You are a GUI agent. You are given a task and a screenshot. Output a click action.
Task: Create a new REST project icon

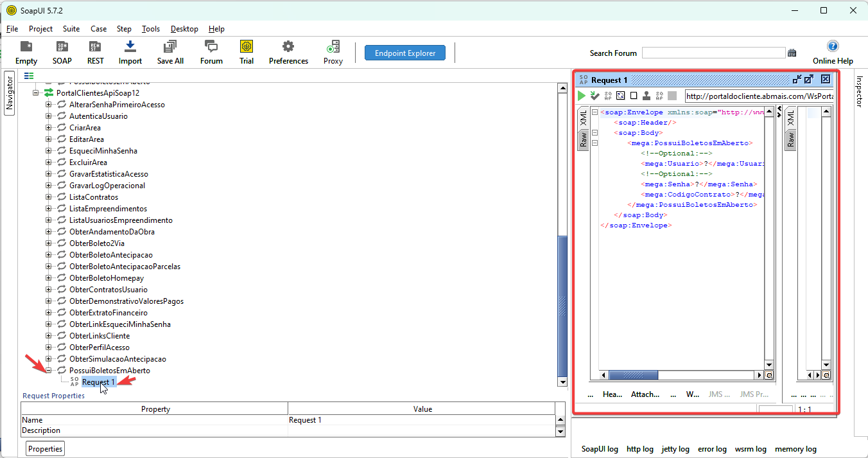coord(95,47)
